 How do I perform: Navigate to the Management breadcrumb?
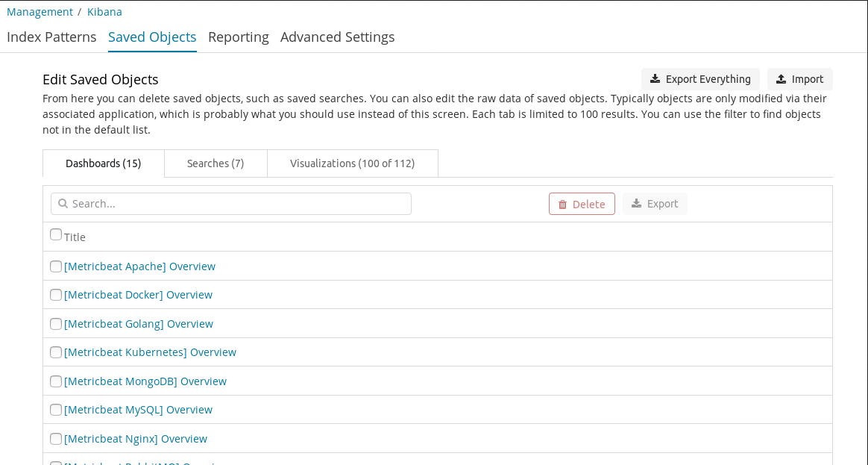[40, 12]
